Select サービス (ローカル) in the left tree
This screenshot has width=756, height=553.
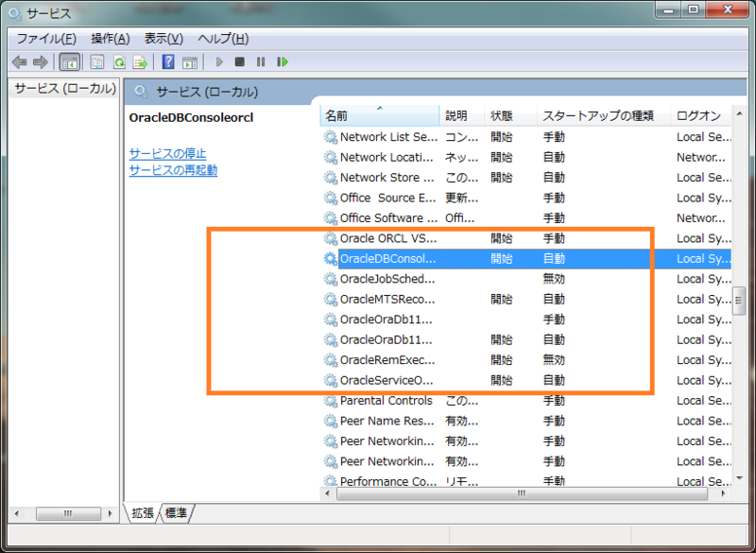[65, 89]
